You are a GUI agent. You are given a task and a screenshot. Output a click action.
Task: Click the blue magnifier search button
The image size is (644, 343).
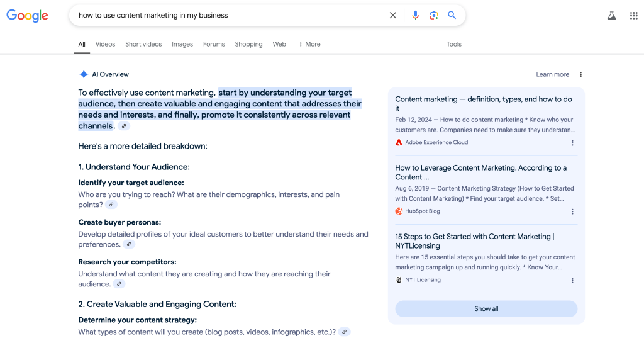(x=452, y=15)
